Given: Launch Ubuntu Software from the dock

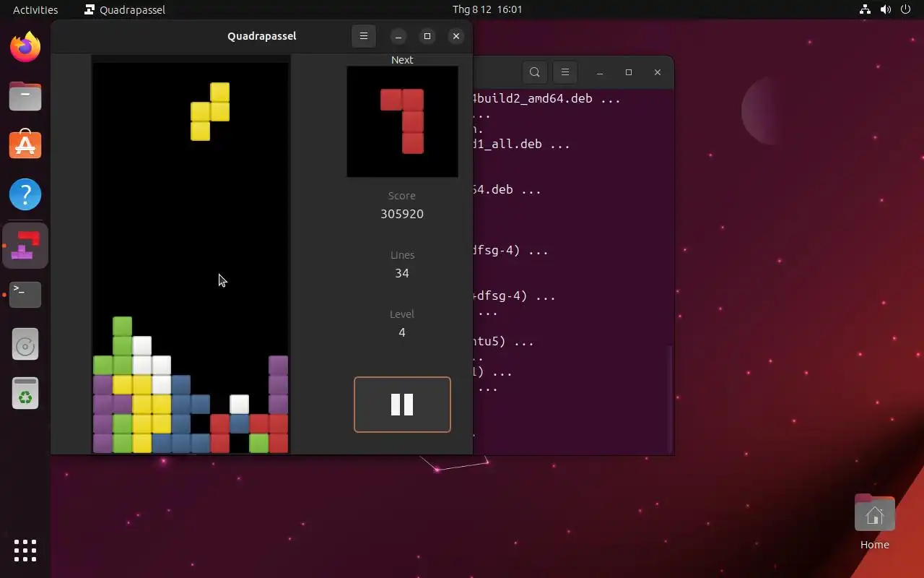Looking at the screenshot, I should point(25,145).
